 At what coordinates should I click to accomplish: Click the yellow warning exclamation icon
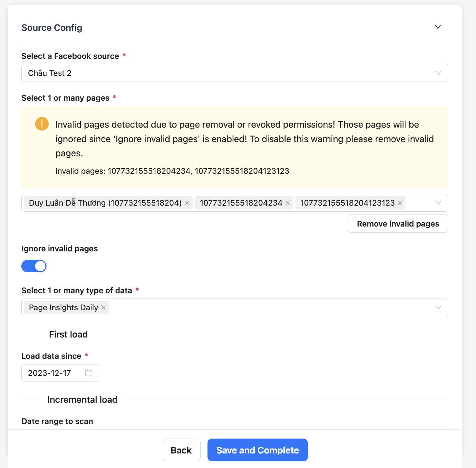(x=42, y=124)
